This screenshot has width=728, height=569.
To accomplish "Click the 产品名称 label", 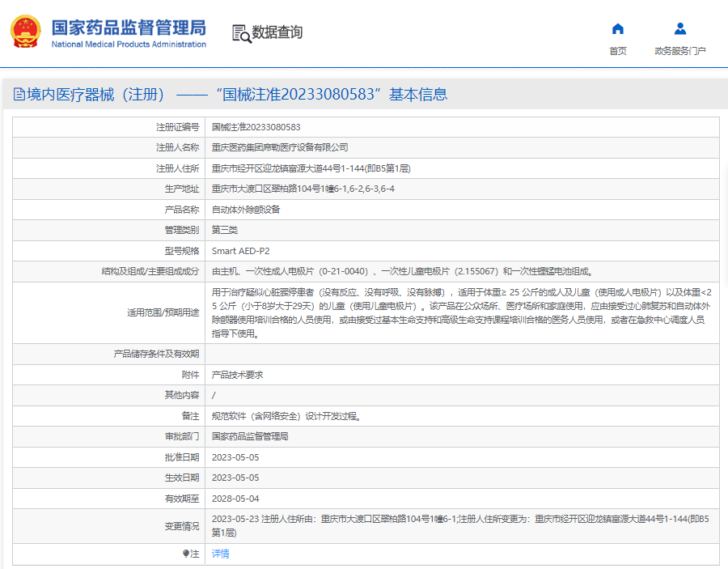I will pos(181,210).
